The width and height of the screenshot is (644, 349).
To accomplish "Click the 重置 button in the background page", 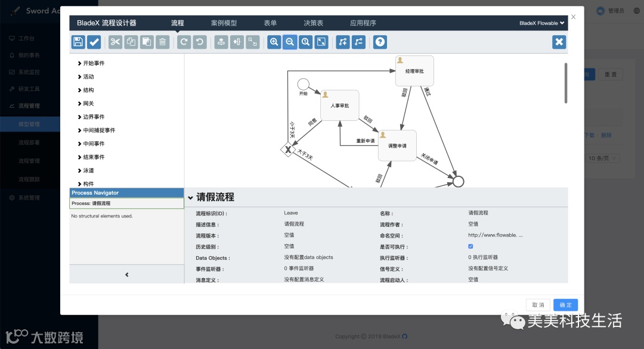I will [x=611, y=74].
